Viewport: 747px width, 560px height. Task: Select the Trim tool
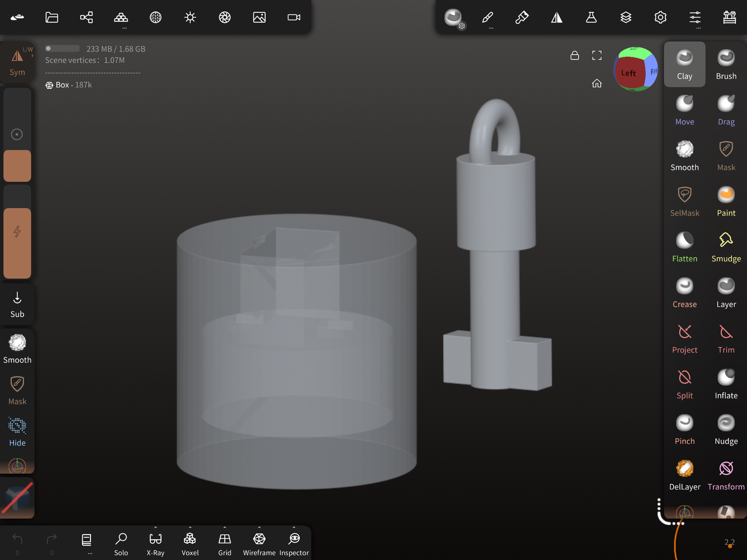tap(726, 337)
